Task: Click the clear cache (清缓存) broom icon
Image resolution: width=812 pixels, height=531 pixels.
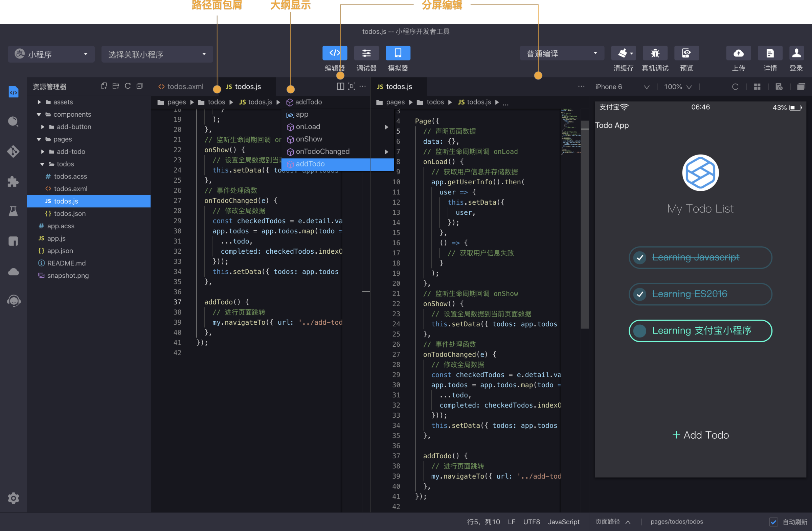Action: 623,53
